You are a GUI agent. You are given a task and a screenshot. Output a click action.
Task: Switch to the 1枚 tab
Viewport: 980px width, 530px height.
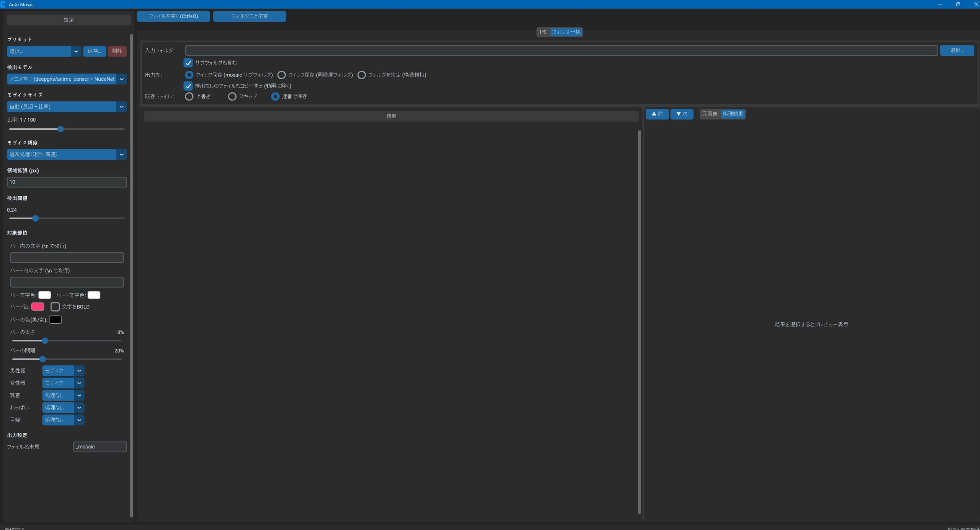pos(543,32)
